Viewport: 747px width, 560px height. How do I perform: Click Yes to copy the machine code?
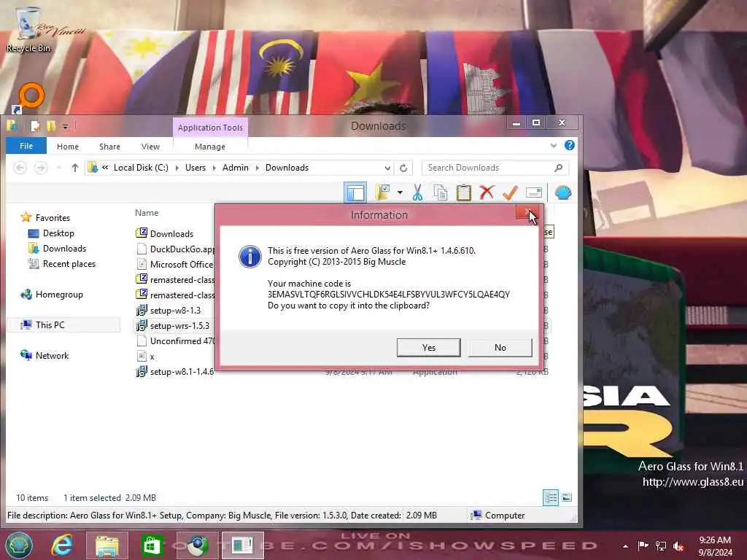[428, 348]
